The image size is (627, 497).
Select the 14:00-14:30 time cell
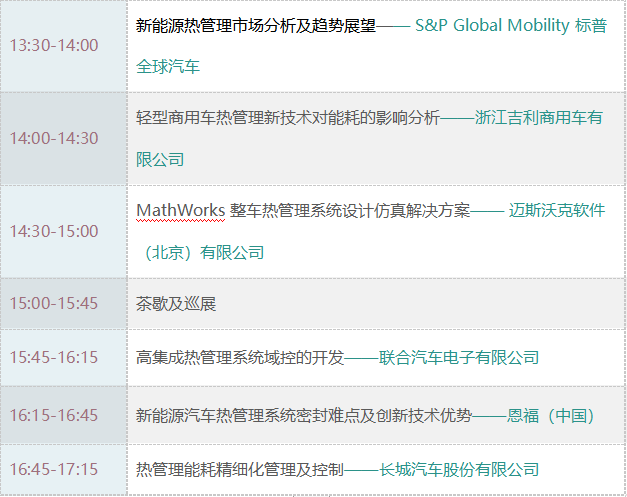64,139
